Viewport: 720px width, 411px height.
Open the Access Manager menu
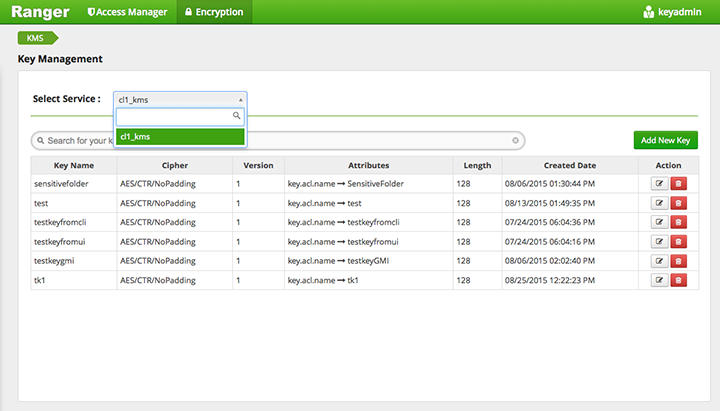coord(127,12)
